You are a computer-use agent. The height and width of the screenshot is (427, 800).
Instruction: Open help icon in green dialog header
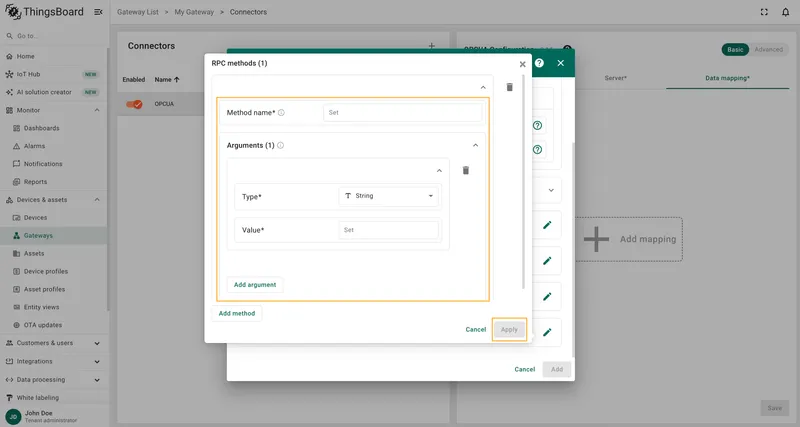(539, 63)
